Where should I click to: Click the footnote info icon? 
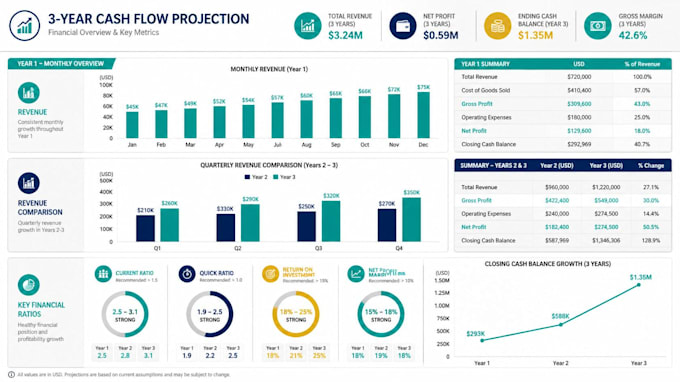coord(11,375)
